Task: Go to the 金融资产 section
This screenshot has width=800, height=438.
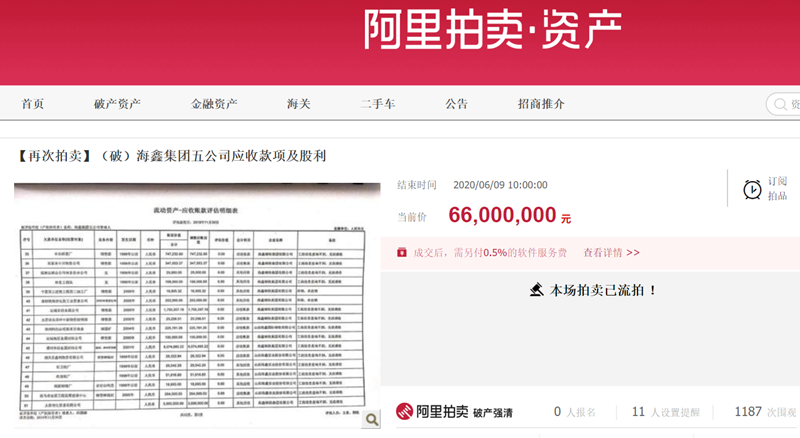Action: 214,104
